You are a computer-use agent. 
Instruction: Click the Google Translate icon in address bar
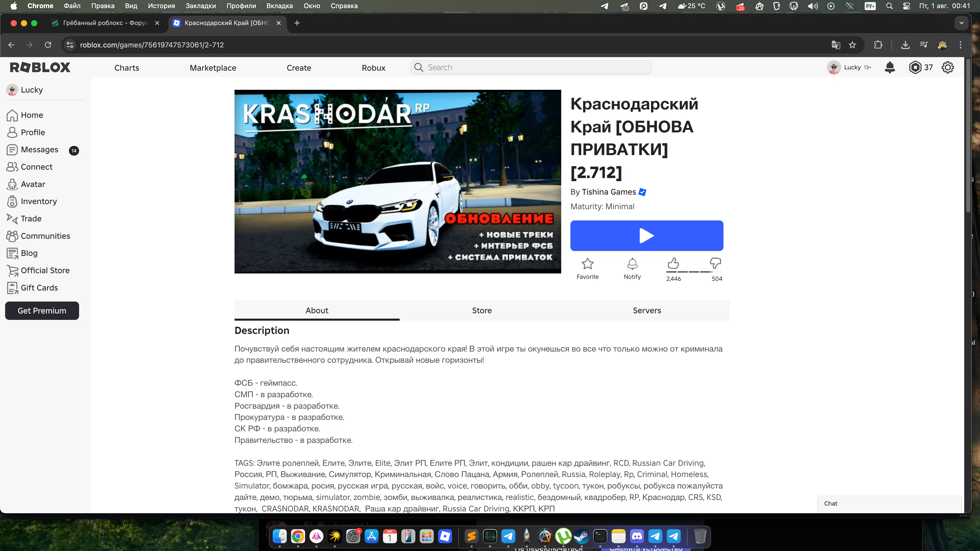pyautogui.click(x=836, y=45)
